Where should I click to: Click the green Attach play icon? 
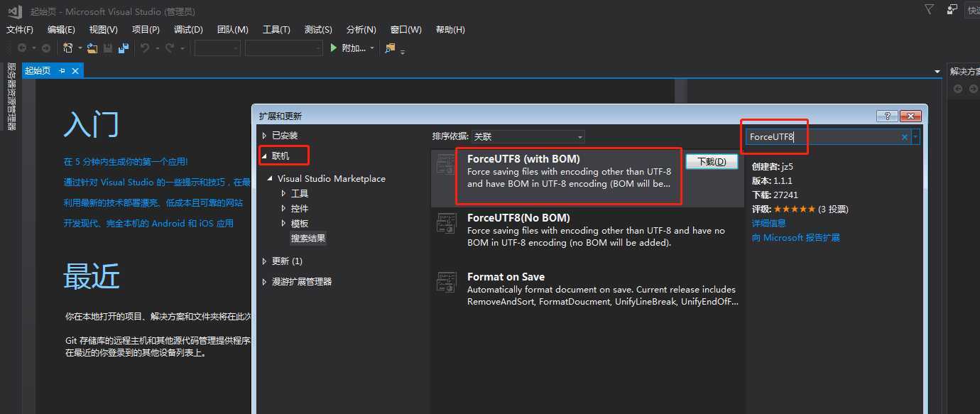point(334,48)
